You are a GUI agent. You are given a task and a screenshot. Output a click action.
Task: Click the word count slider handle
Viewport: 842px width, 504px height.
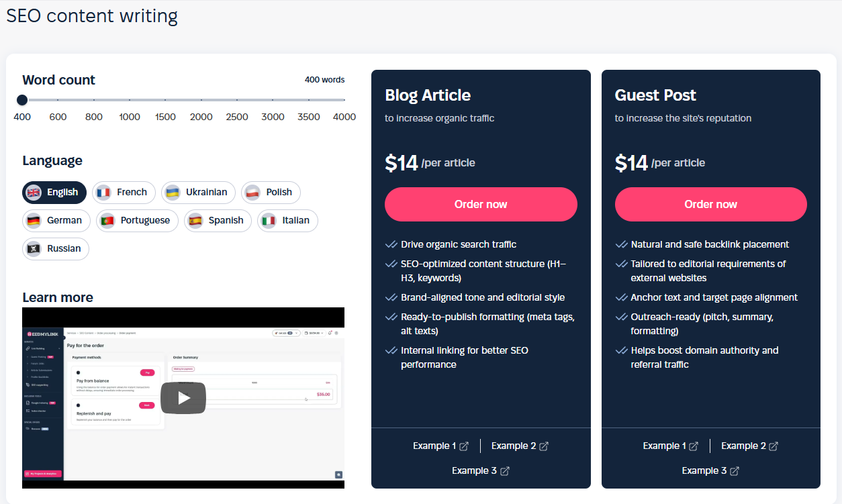pos(22,100)
